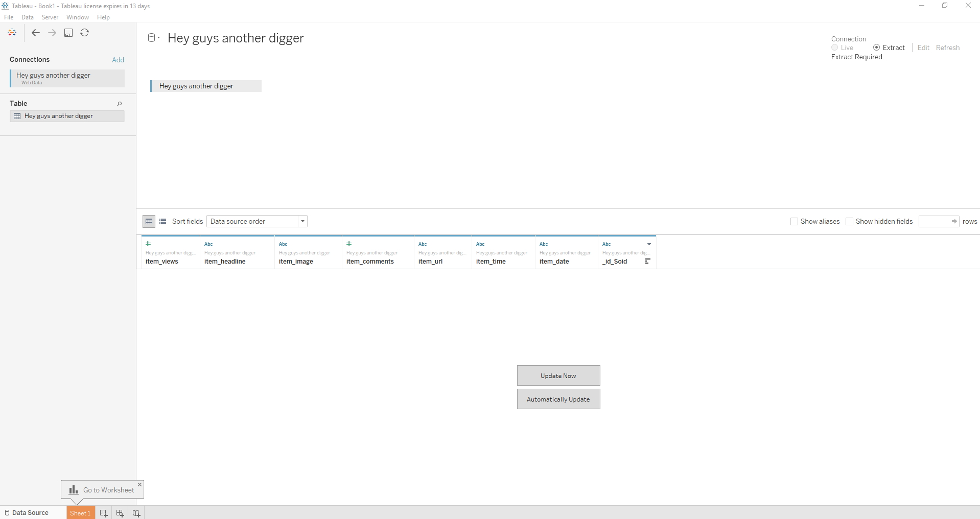Add a new story icon
The width and height of the screenshot is (980, 519).
click(x=136, y=513)
